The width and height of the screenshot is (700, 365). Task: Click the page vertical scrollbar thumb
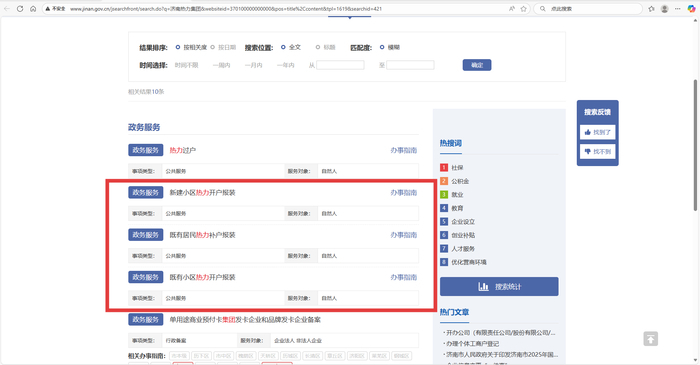(695, 145)
